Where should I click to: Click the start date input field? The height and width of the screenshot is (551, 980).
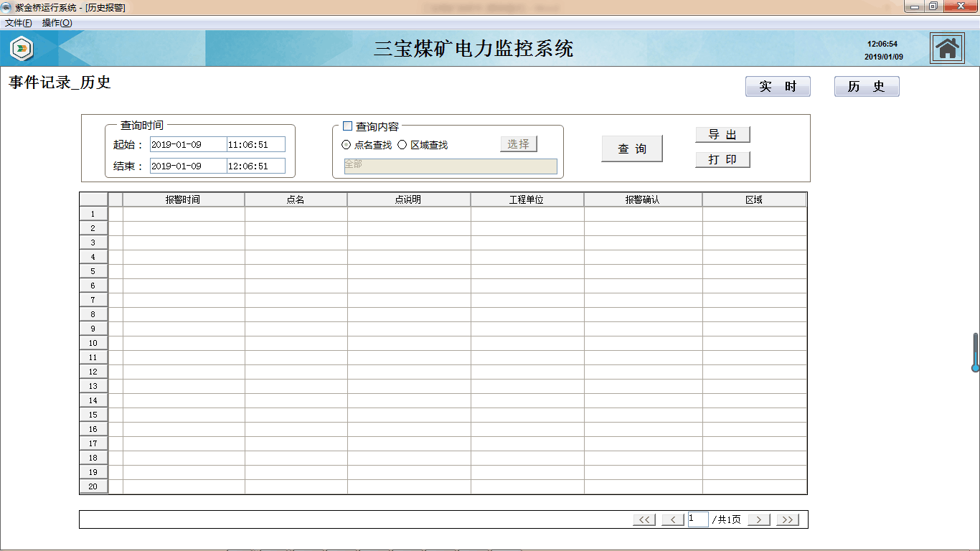(188, 144)
